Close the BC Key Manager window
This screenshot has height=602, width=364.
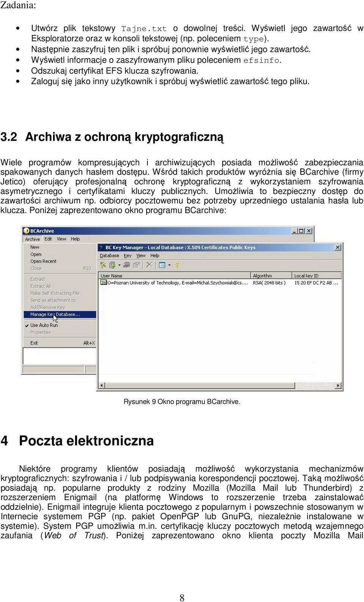(x=337, y=247)
